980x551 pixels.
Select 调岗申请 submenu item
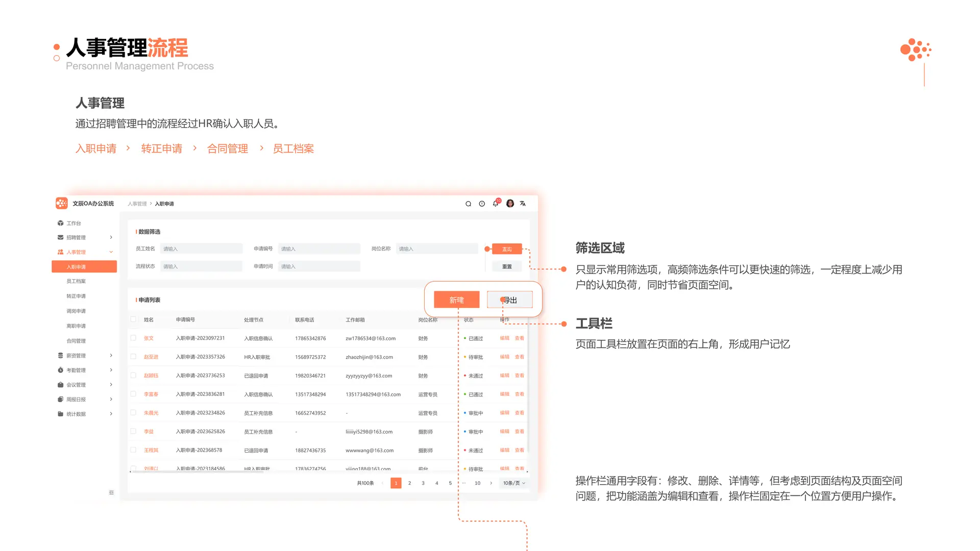point(76,311)
